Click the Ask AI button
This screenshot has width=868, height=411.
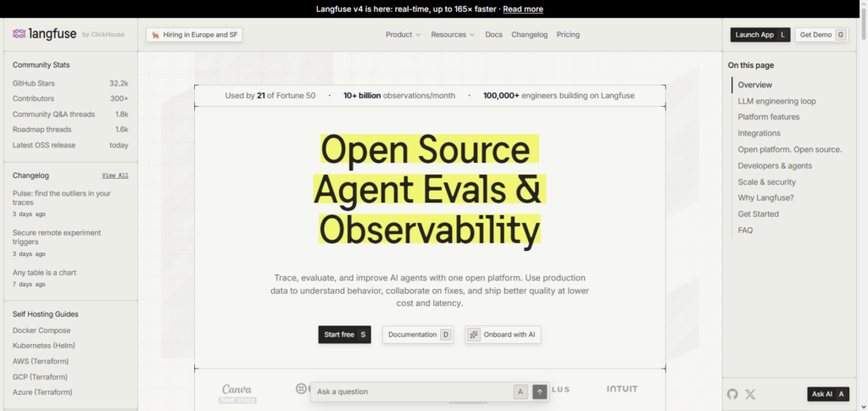pos(828,394)
